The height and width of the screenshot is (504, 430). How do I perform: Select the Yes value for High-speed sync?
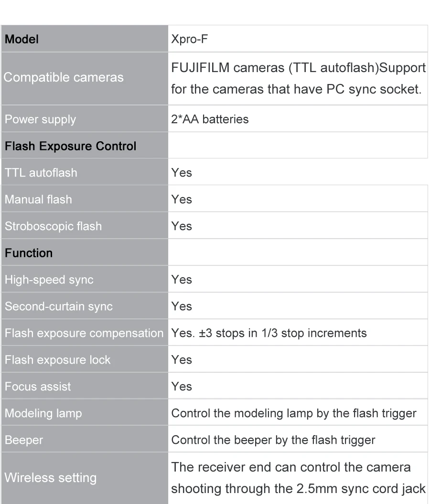pyautogui.click(x=182, y=280)
